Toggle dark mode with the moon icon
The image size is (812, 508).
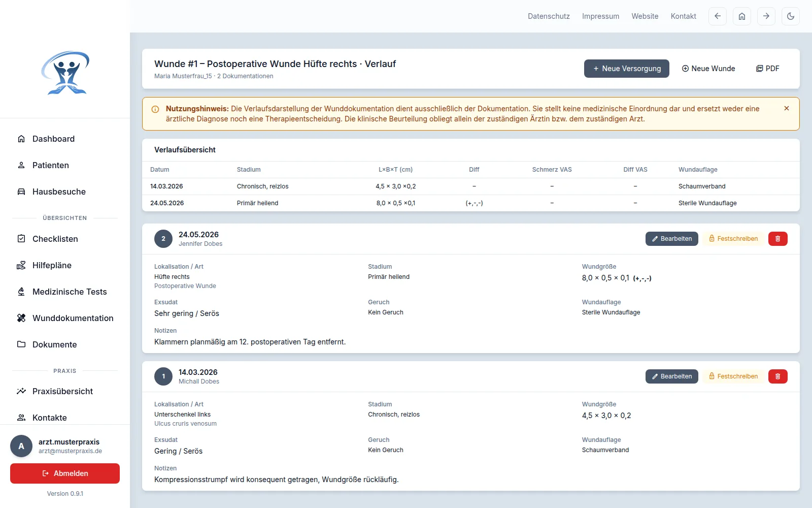tap(791, 16)
